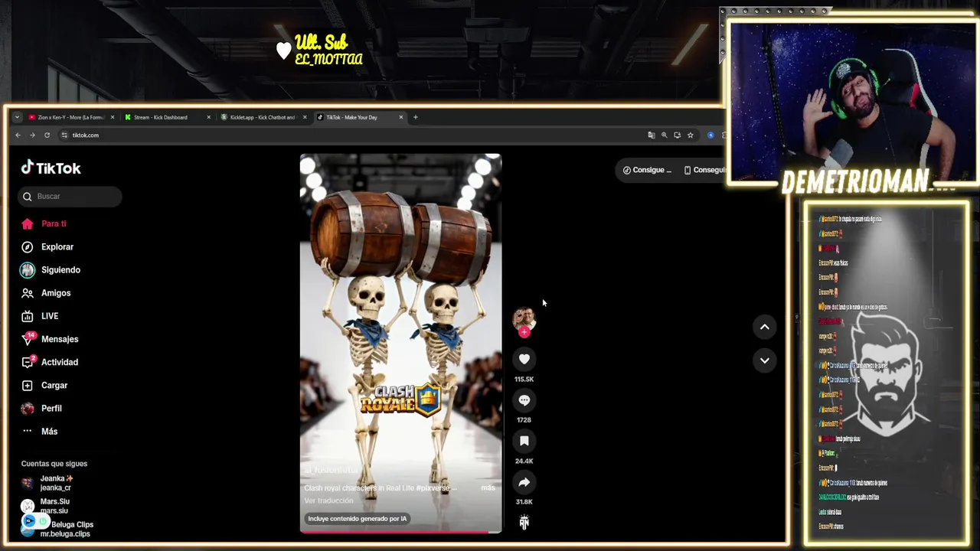Click Ver traducción link
980x551 pixels.
(328, 500)
